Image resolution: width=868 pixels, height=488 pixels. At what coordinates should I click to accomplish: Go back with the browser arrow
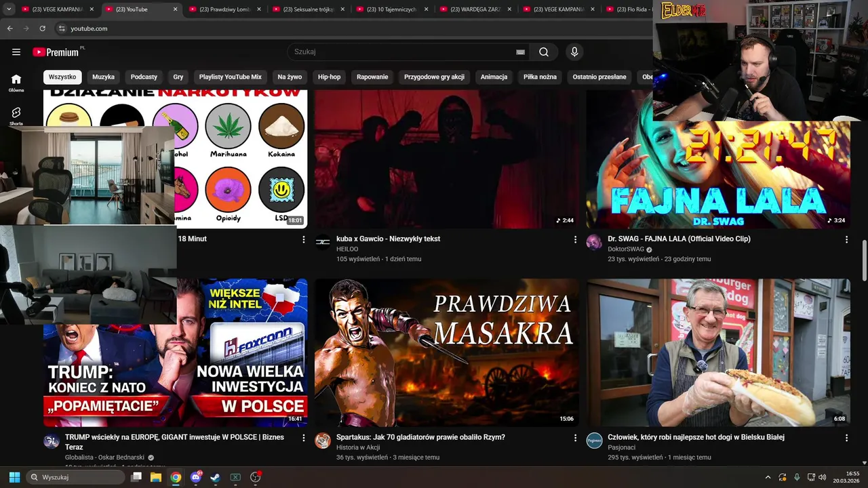pyautogui.click(x=9, y=28)
